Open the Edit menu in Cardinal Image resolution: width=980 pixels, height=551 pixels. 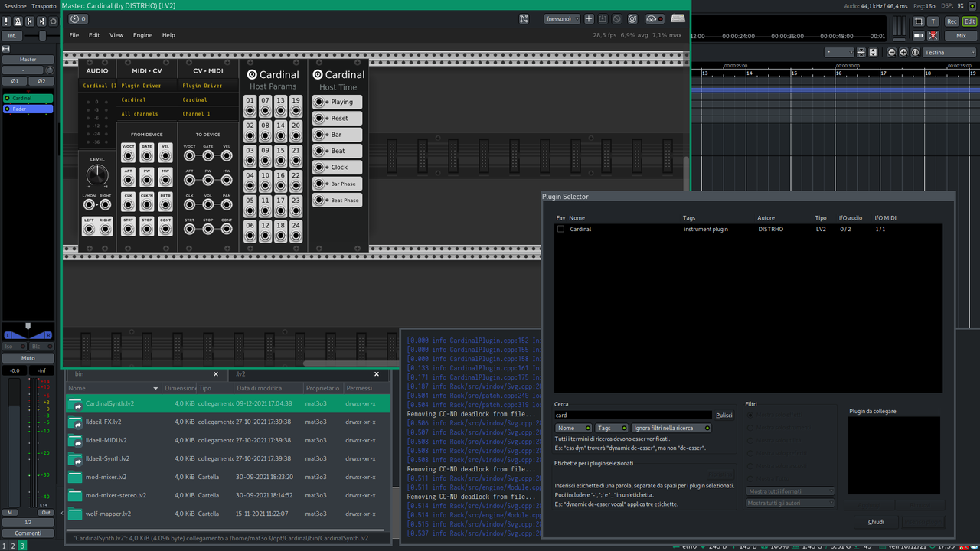pos(94,35)
